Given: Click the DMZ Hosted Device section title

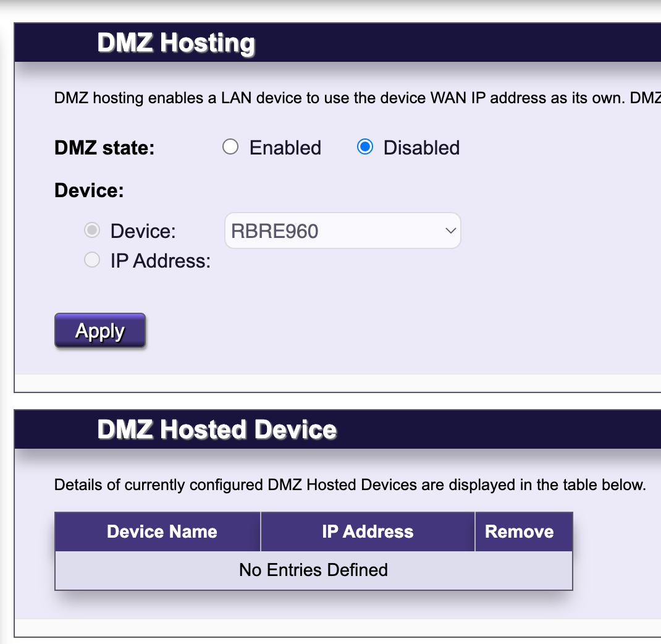Looking at the screenshot, I should pyautogui.click(x=217, y=430).
